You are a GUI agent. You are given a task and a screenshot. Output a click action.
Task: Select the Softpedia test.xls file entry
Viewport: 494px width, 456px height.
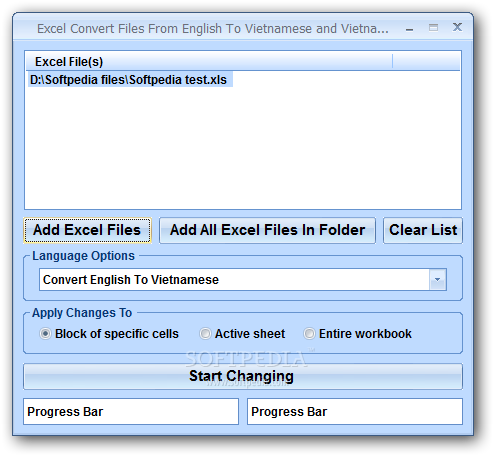pyautogui.click(x=130, y=80)
